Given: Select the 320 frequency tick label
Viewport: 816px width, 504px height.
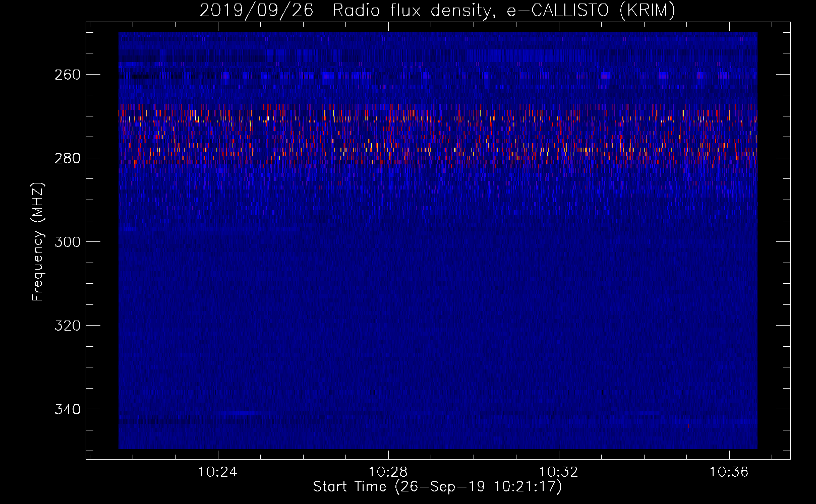Looking at the screenshot, I should tap(68, 326).
